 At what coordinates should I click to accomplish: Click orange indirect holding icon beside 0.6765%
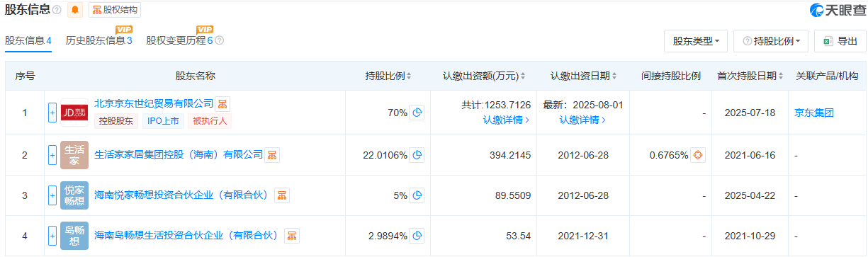(x=698, y=155)
